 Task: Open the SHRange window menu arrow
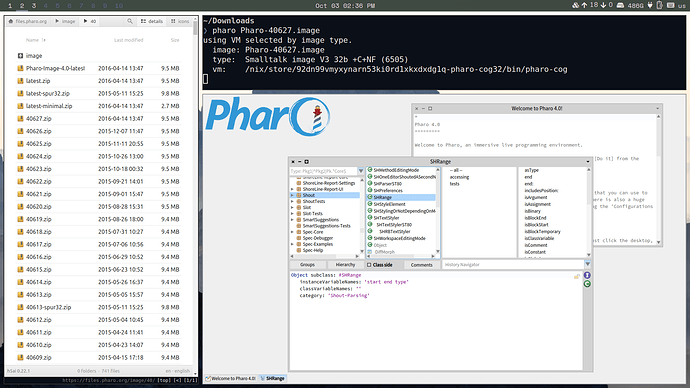[x=587, y=162]
